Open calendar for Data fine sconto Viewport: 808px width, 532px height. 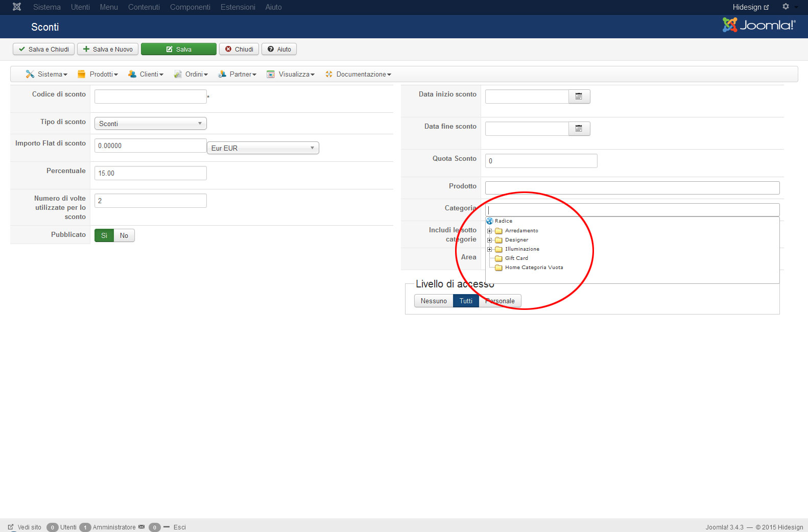point(579,129)
